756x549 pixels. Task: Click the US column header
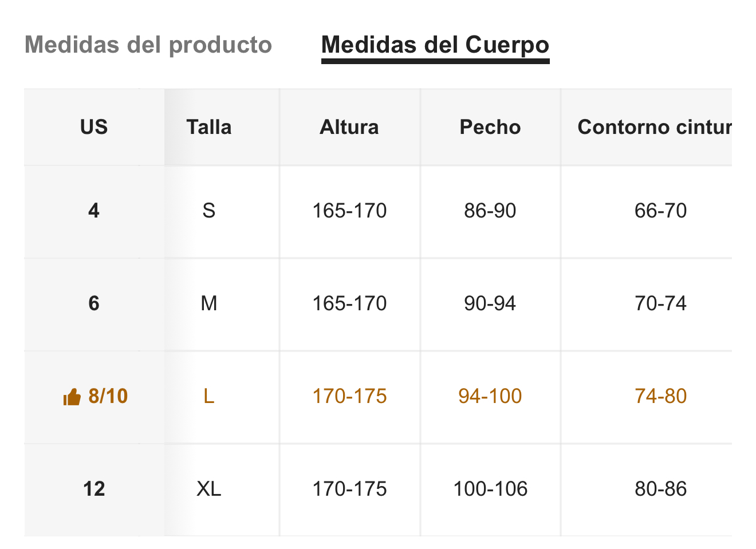point(94,127)
